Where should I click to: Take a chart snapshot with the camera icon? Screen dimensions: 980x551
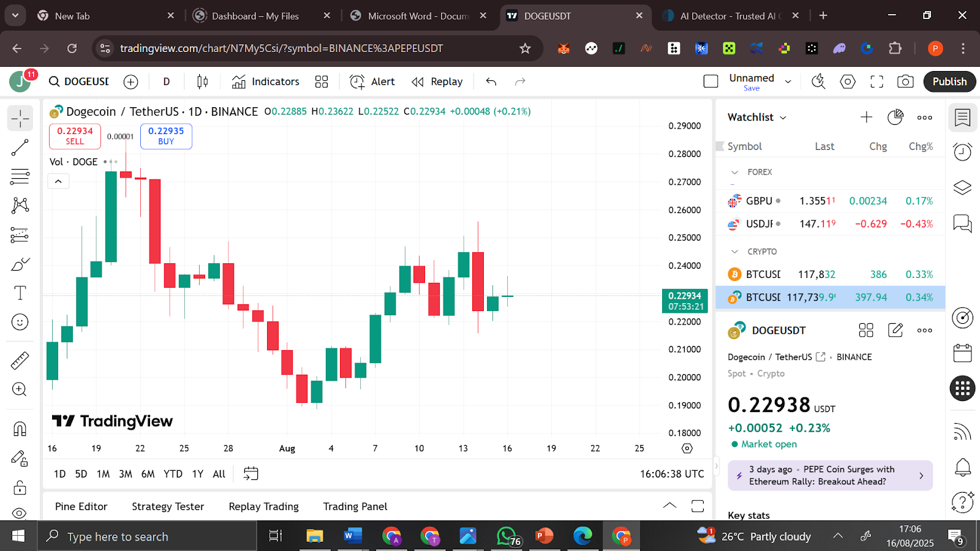click(905, 81)
